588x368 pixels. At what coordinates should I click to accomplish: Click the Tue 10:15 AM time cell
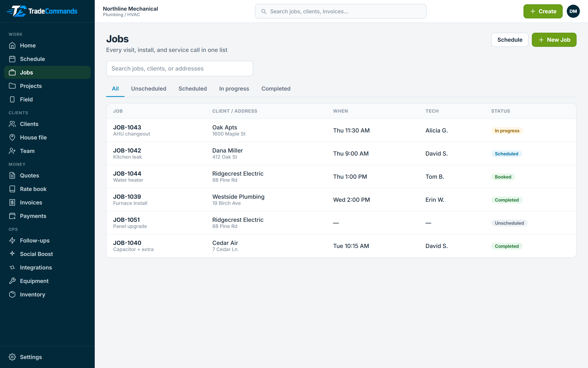(x=351, y=246)
